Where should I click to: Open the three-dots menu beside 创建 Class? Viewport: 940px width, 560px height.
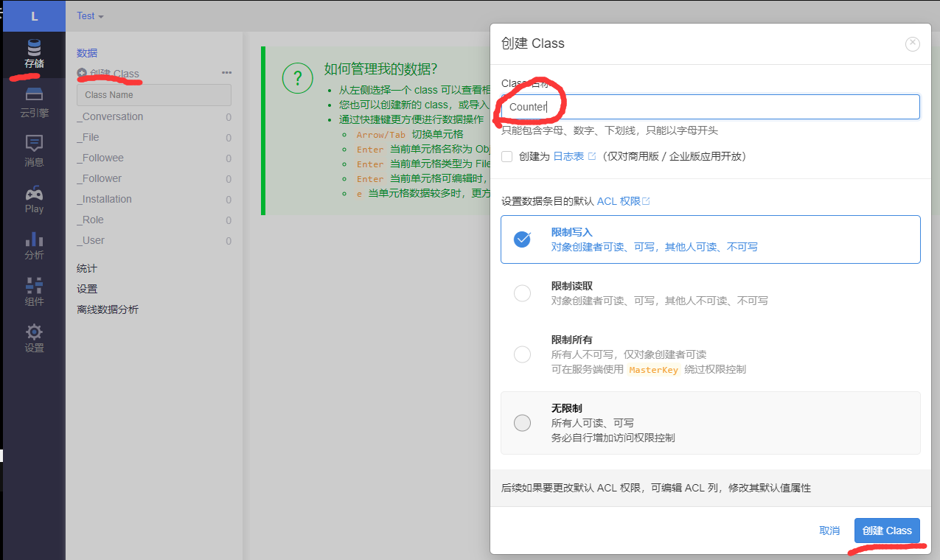click(226, 73)
